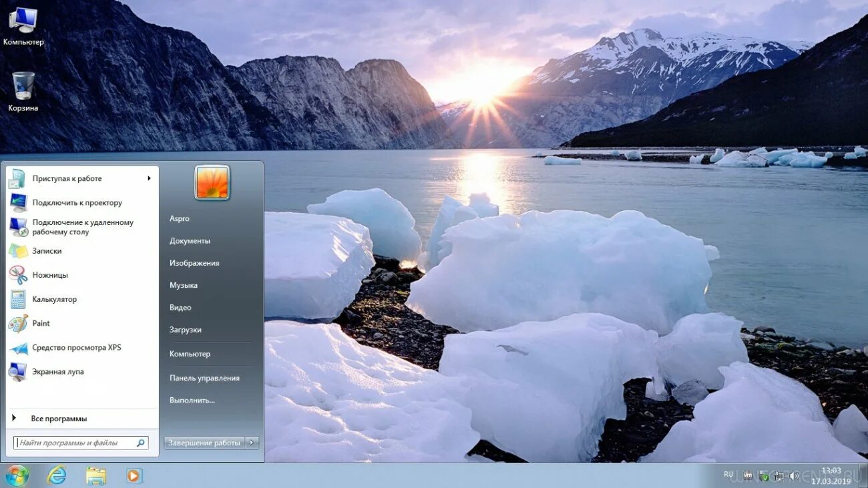Click the Приступая к работе icon

18,178
